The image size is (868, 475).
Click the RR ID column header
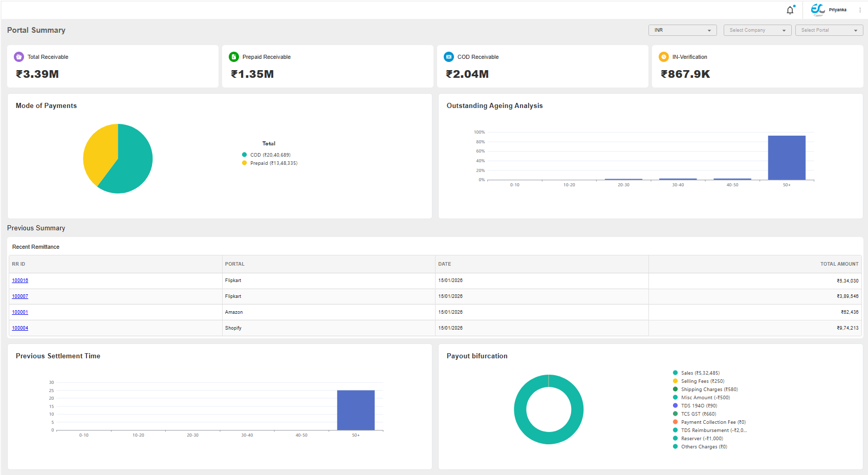pos(19,264)
